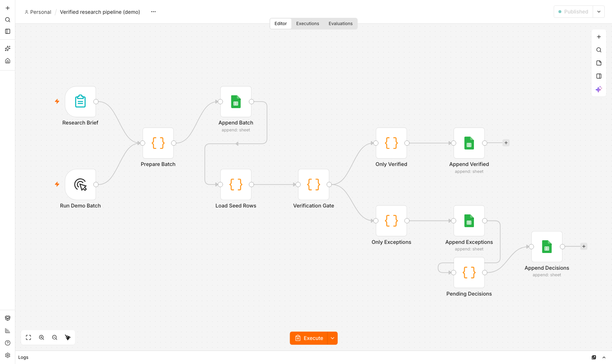Select the Append Verified sheets node
612x364 pixels.
click(469, 143)
